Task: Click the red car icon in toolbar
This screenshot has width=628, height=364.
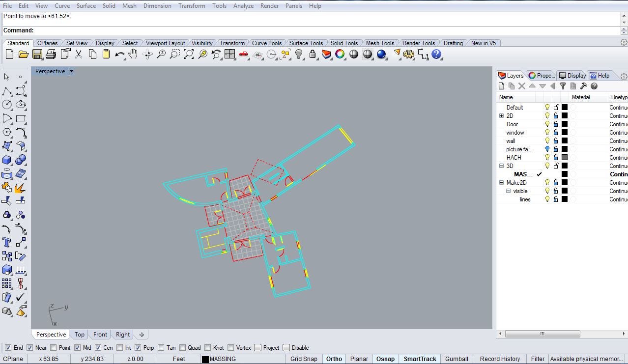Action: click(x=243, y=55)
